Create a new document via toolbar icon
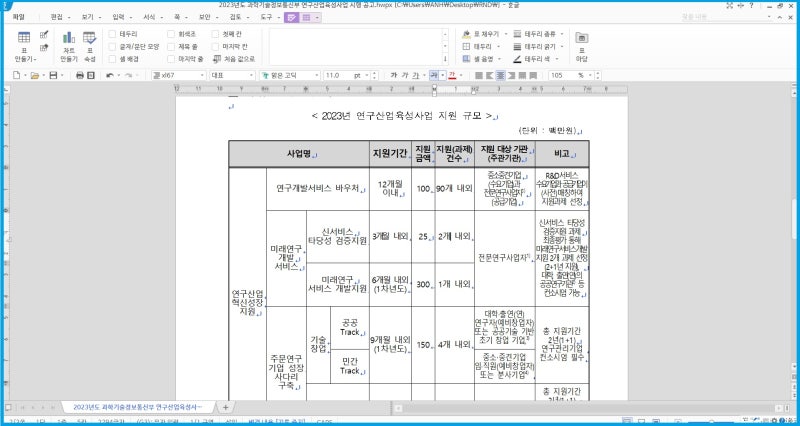This screenshot has height=426, width=800. coord(16,76)
